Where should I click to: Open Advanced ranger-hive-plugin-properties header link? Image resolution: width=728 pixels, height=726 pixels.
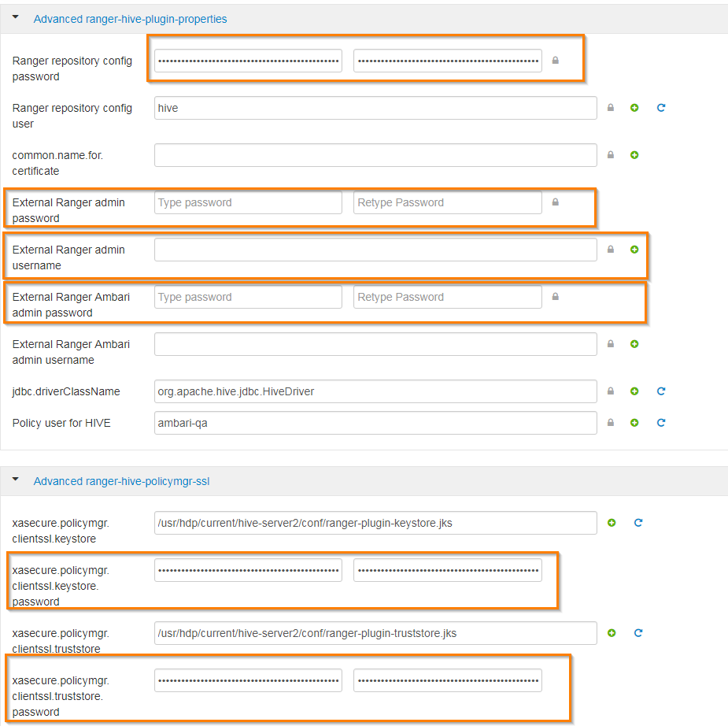tap(130, 19)
